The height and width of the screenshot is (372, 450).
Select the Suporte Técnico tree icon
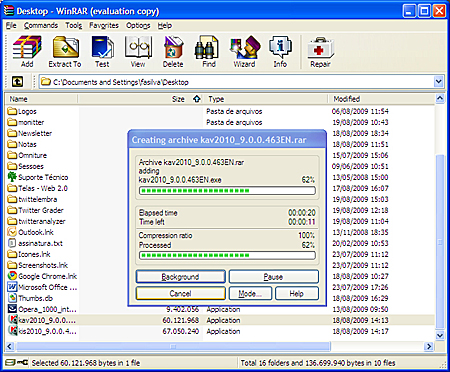(x=12, y=177)
